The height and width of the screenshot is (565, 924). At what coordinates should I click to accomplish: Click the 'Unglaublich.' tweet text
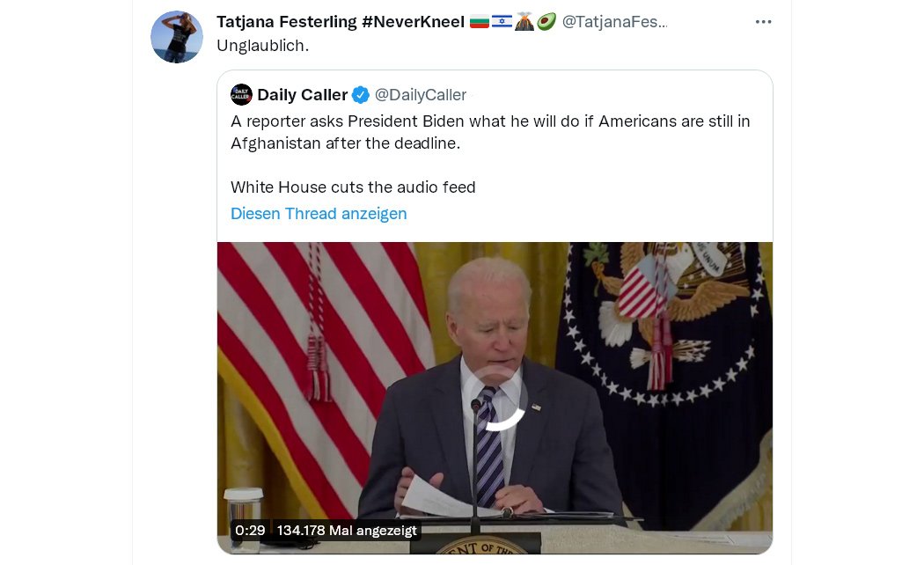click(x=263, y=46)
